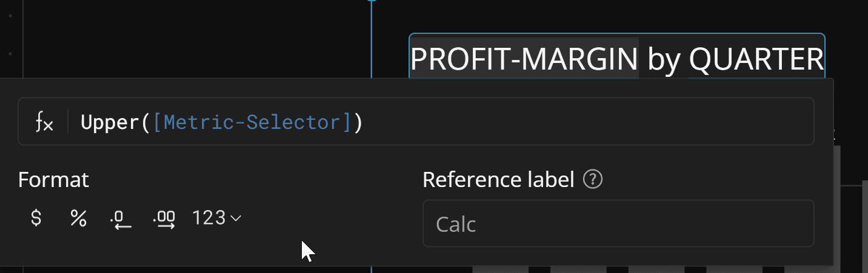This screenshot has height=273, width=868.
Task: Decrease the decimal places
Action: click(x=121, y=219)
